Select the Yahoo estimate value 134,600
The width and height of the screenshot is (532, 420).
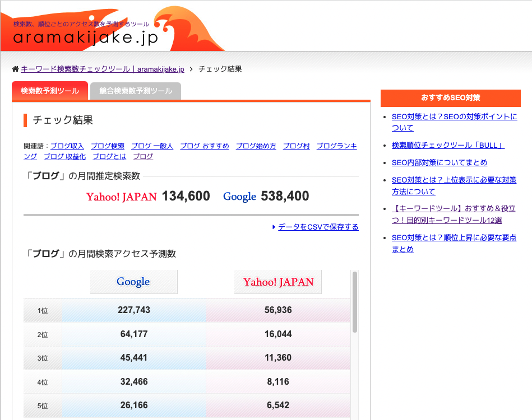tap(186, 196)
